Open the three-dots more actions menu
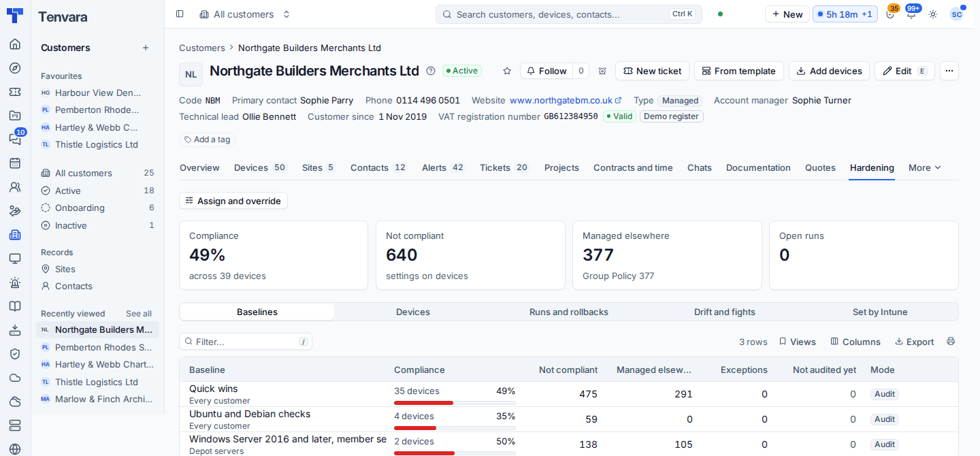The height and width of the screenshot is (456, 980). [x=949, y=71]
